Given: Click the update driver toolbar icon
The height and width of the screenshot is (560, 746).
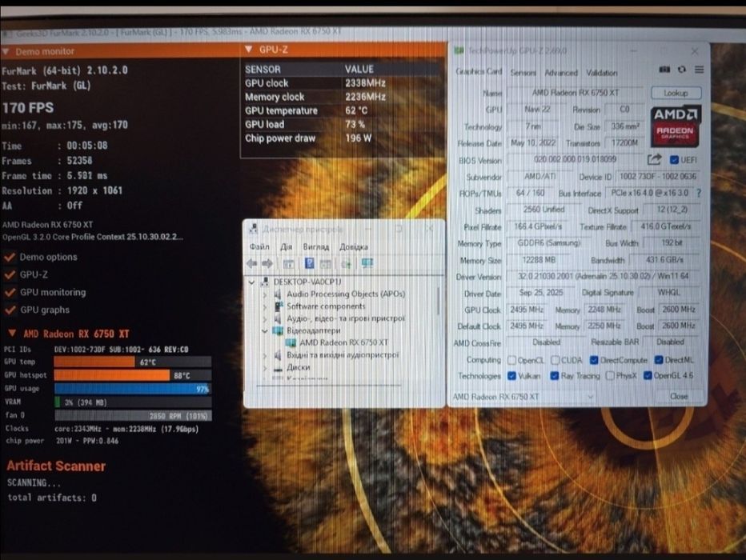Looking at the screenshot, I should (347, 264).
